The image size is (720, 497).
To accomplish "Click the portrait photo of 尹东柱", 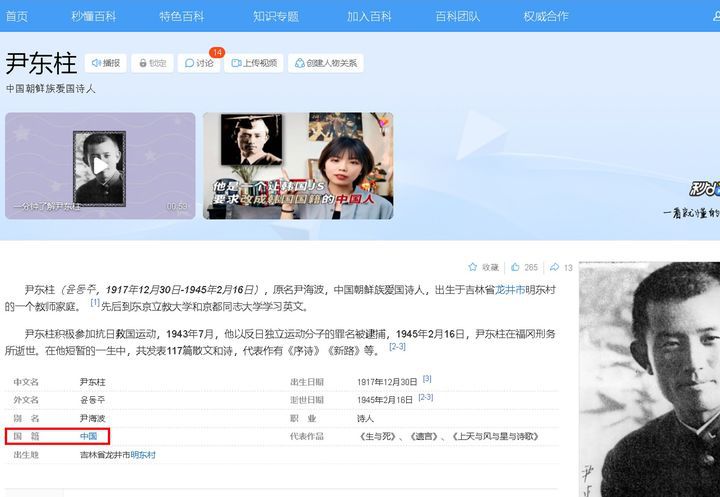I will click(649, 378).
